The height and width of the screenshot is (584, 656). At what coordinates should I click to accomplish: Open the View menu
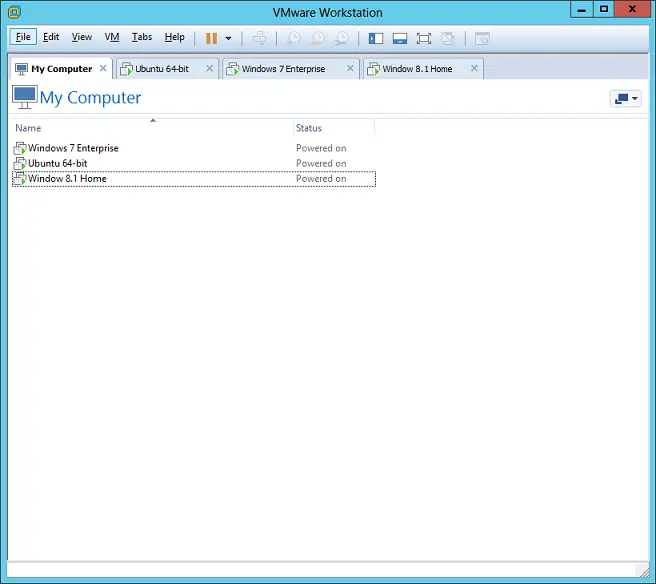[x=82, y=37]
